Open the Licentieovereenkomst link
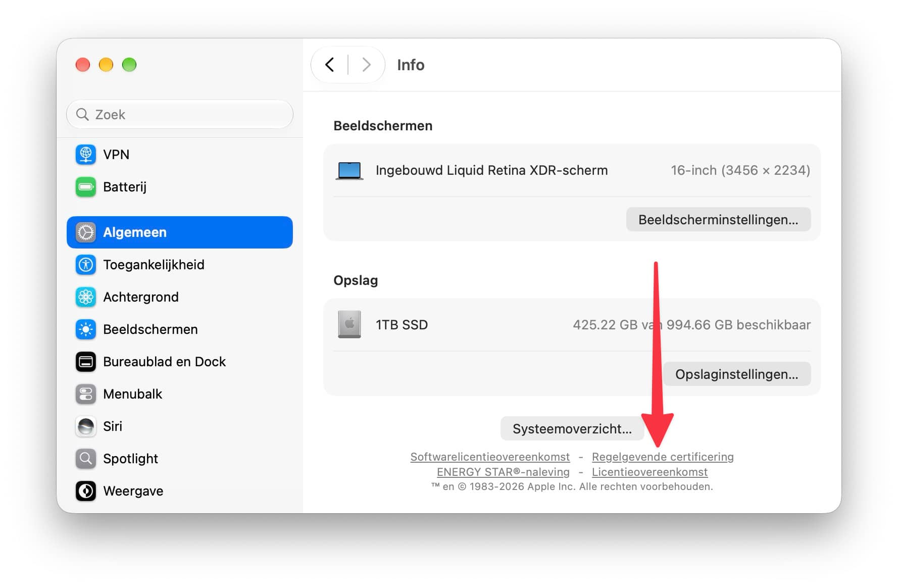The height and width of the screenshot is (588, 898). point(650,472)
